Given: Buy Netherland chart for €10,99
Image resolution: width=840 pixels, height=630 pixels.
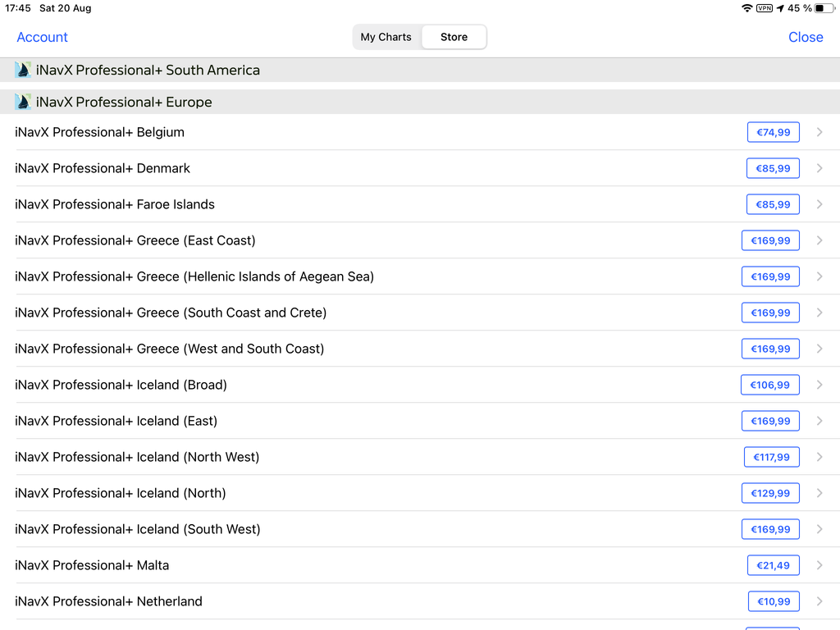Looking at the screenshot, I should (774, 601).
